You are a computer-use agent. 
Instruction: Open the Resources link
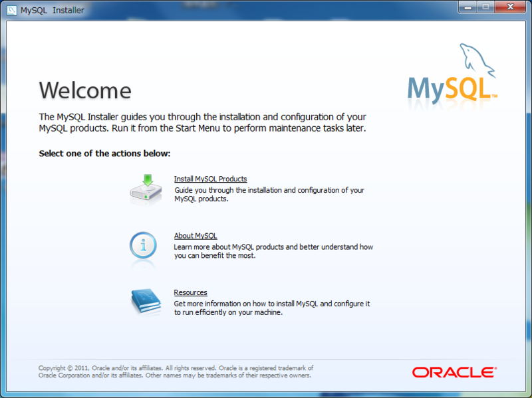tap(190, 292)
